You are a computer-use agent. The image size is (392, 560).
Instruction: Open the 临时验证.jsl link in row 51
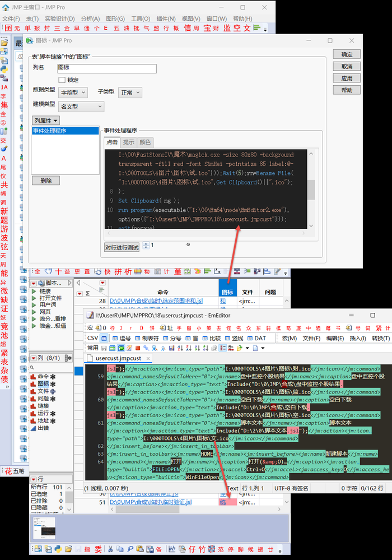151,502
